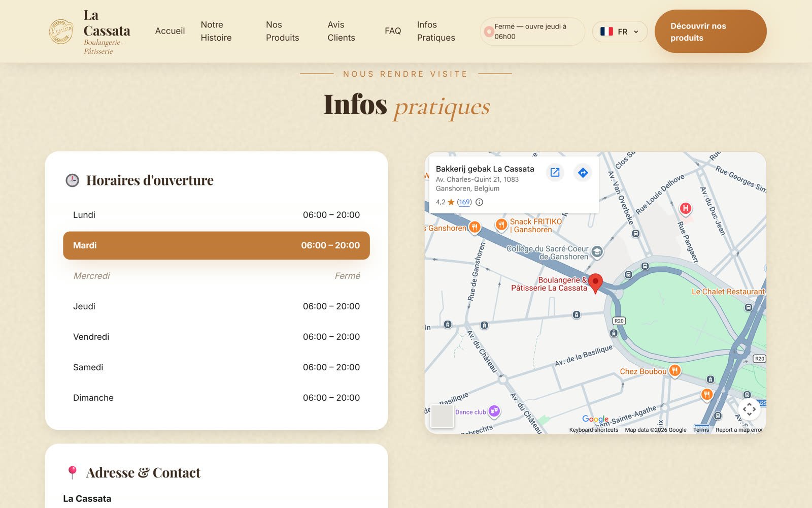Select the Chez Boubou restaurant marker

(x=674, y=371)
